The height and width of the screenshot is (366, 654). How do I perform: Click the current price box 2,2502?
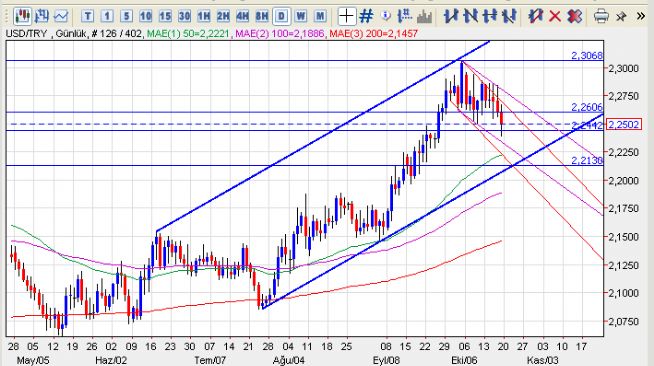coord(624,125)
